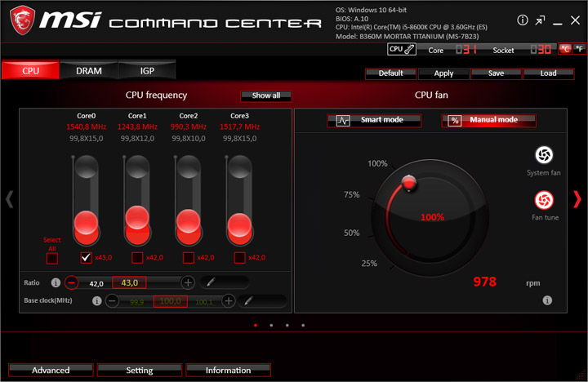Decrease the CPU ratio with minus
The image size is (588, 382).
71,282
